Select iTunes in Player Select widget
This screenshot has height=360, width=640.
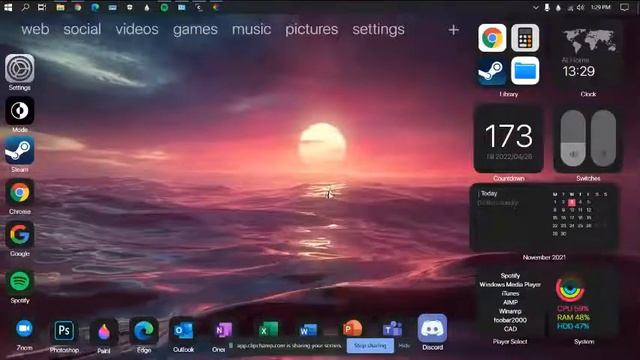click(510, 293)
